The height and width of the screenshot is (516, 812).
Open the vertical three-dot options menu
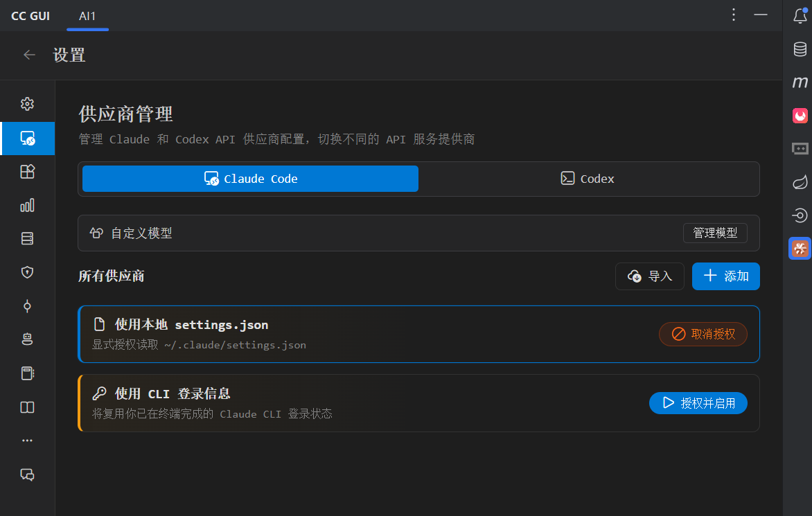[x=734, y=15]
